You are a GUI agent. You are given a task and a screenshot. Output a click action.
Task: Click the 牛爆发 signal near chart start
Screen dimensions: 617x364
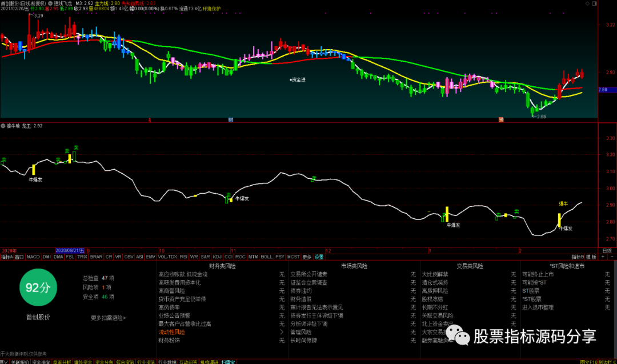point(35,179)
